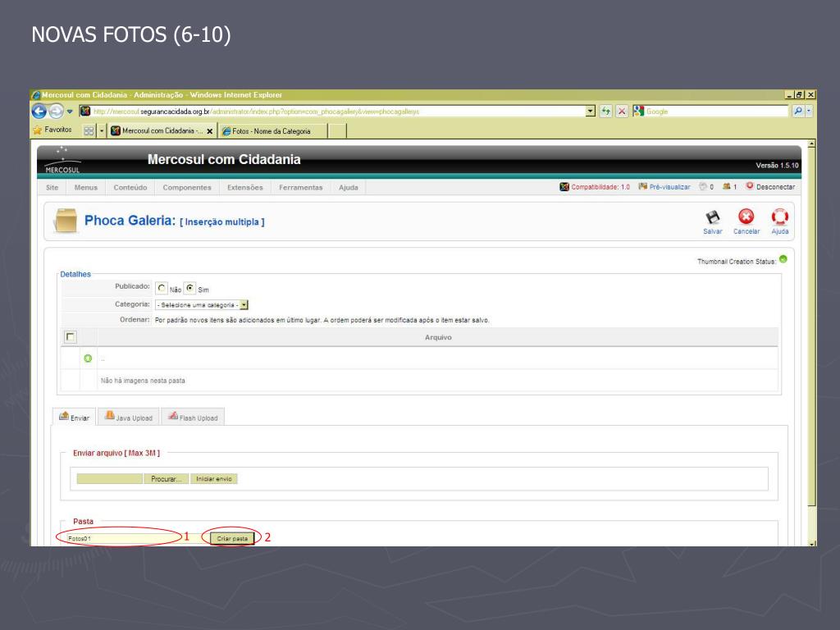
Task: Tick the select-all checkbox in Arquivo header
Action: click(x=71, y=336)
